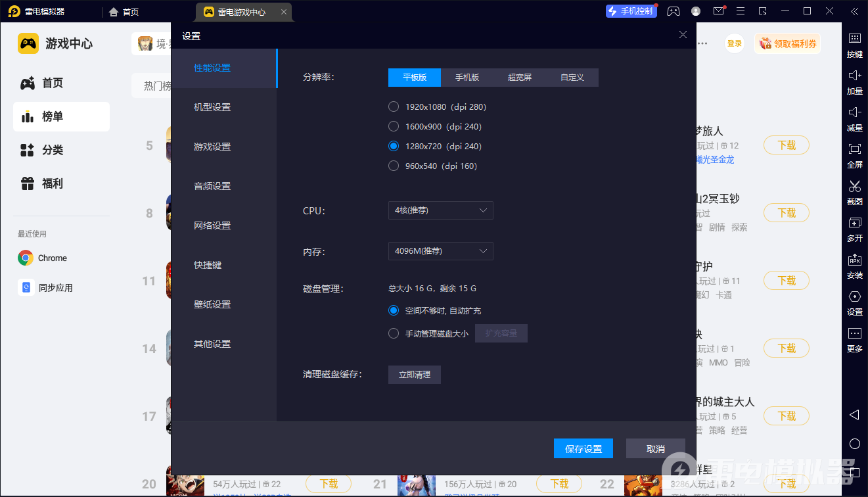Screen dimensions: 868x497
Task: Click 立即清理 to clean disk cache
Action: (x=414, y=374)
